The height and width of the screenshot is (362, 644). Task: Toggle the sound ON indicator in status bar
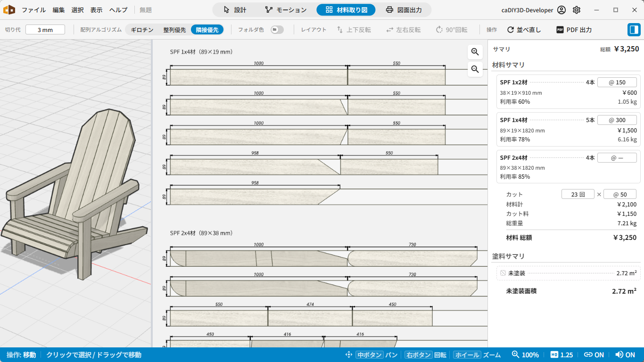pyautogui.click(x=625, y=355)
